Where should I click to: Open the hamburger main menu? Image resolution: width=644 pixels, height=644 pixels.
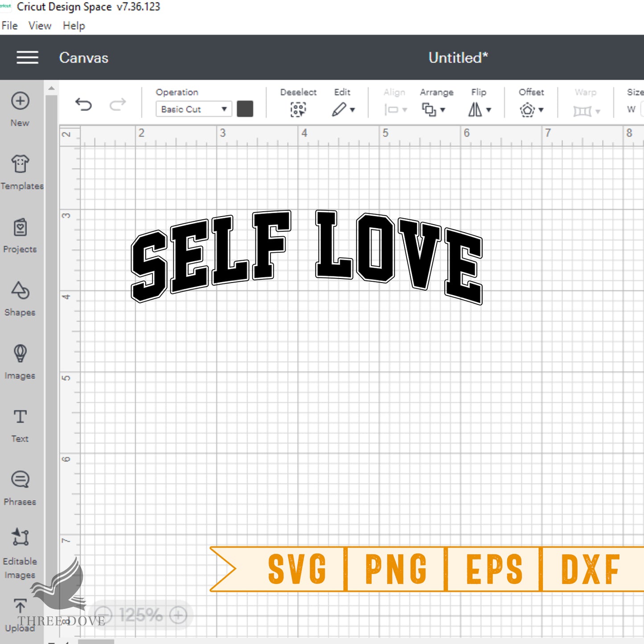(27, 57)
